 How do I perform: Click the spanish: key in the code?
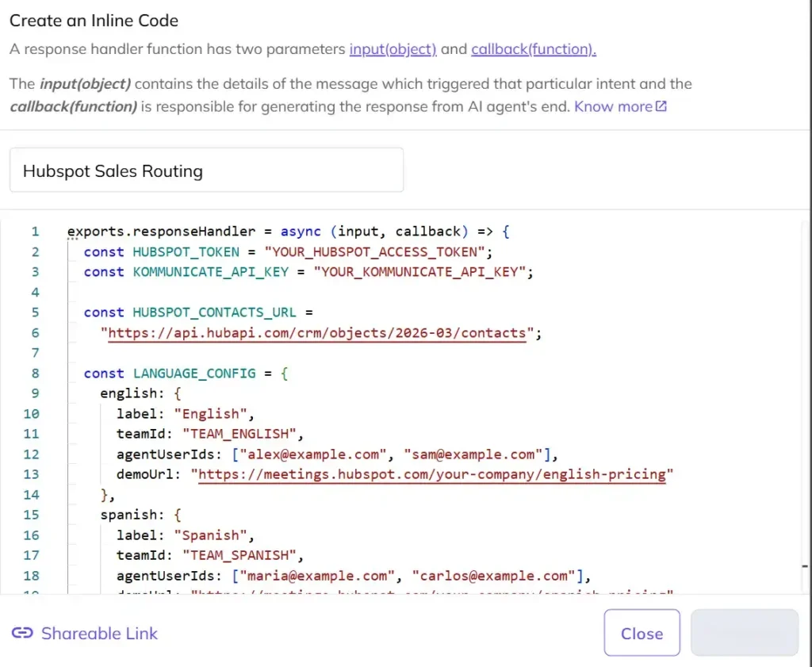[132, 515]
